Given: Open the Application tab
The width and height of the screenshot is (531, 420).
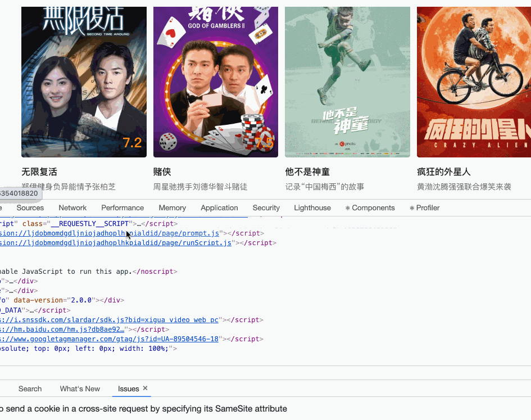Looking at the screenshot, I should pyautogui.click(x=219, y=208).
